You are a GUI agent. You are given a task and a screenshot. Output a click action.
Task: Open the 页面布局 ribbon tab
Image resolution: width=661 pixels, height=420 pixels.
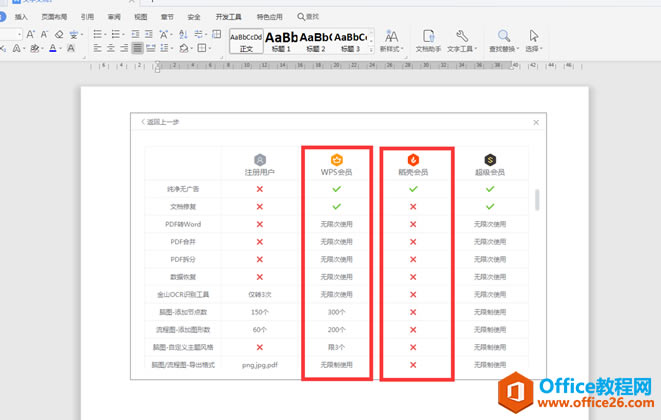(55, 17)
